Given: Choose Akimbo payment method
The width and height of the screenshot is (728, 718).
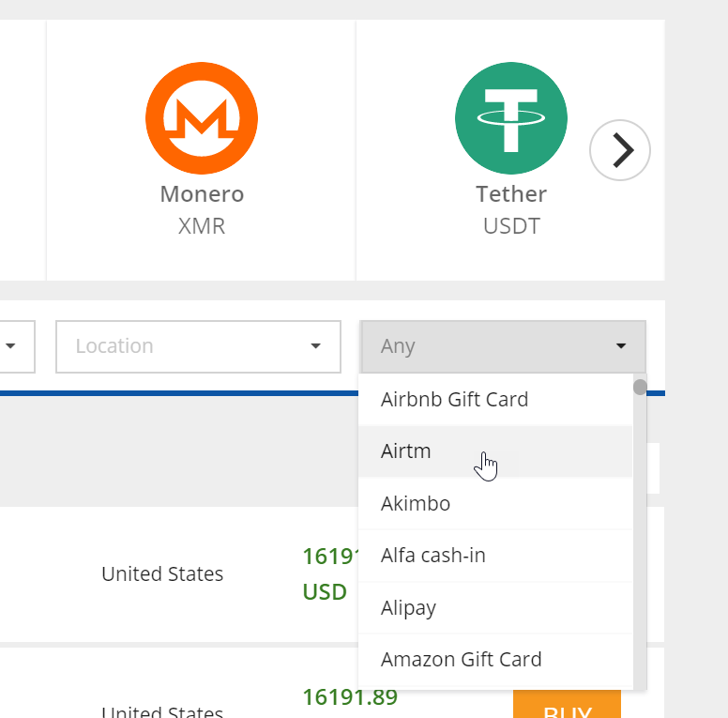Looking at the screenshot, I should (x=495, y=503).
